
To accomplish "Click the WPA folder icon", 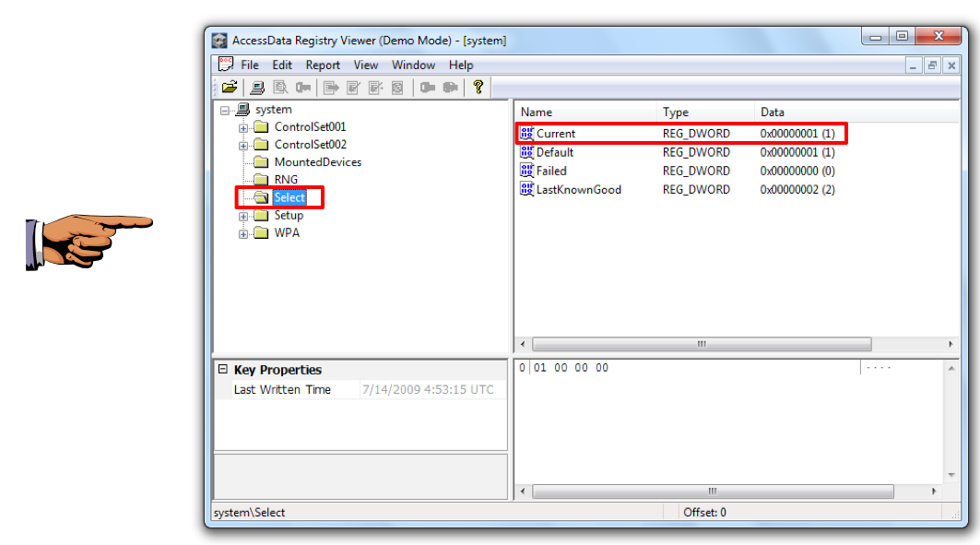I will pyautogui.click(x=261, y=233).
